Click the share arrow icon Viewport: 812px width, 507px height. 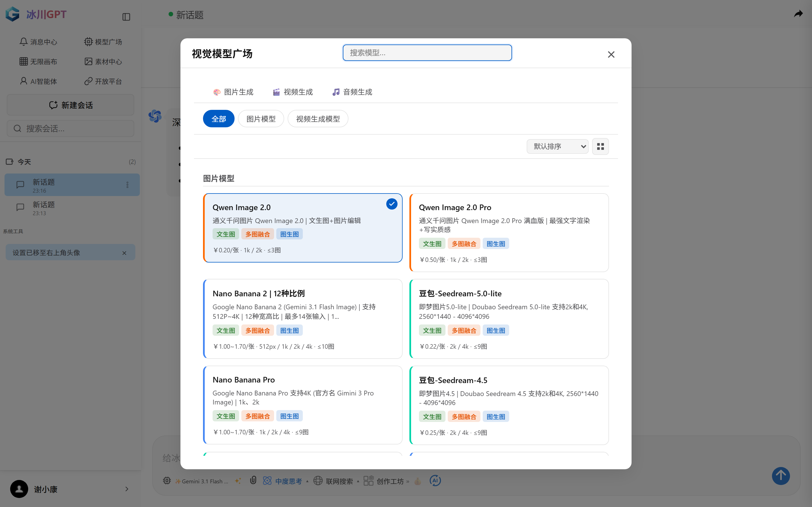click(x=798, y=14)
